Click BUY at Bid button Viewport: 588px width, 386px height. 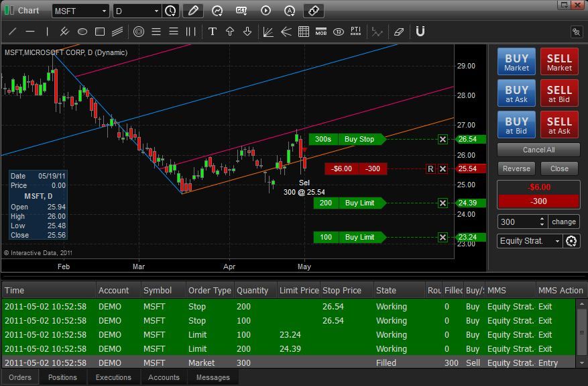pyautogui.click(x=516, y=125)
